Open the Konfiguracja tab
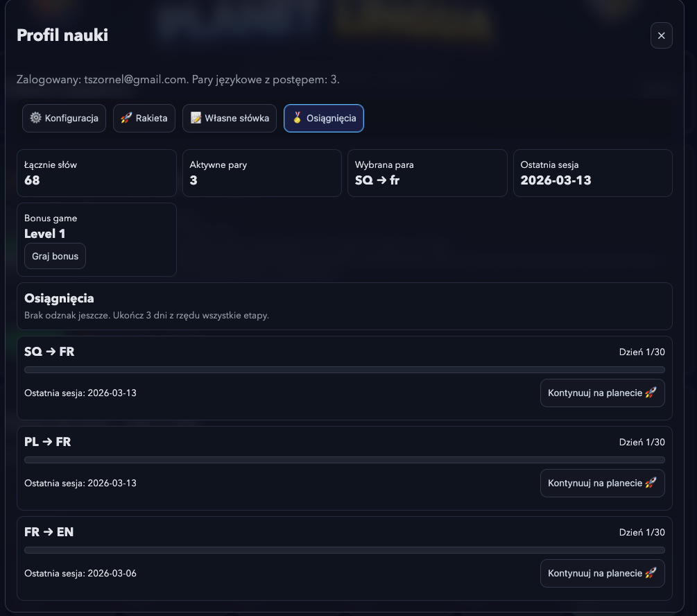697x616 pixels. coord(64,119)
